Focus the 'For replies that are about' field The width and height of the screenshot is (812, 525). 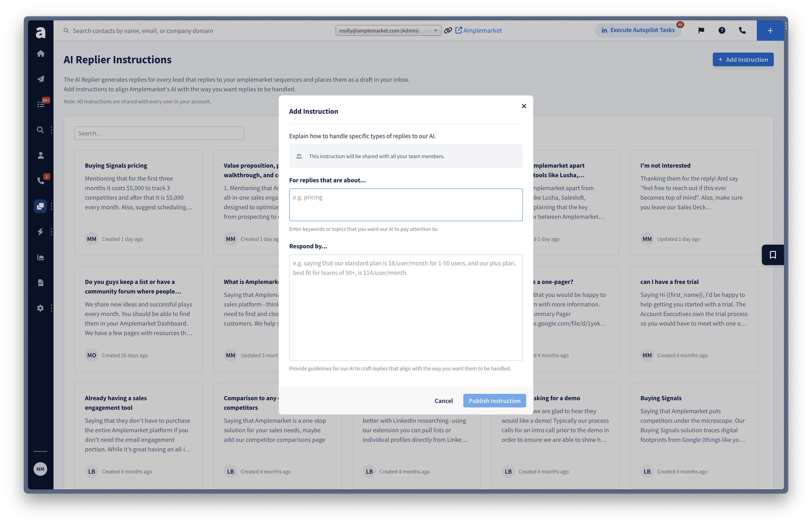(x=406, y=205)
